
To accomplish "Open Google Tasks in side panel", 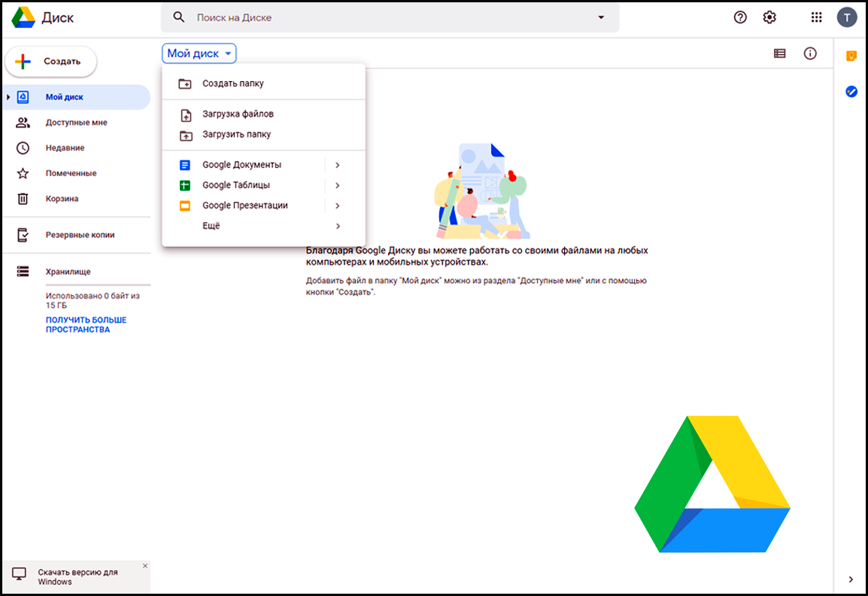I will pos(851,91).
